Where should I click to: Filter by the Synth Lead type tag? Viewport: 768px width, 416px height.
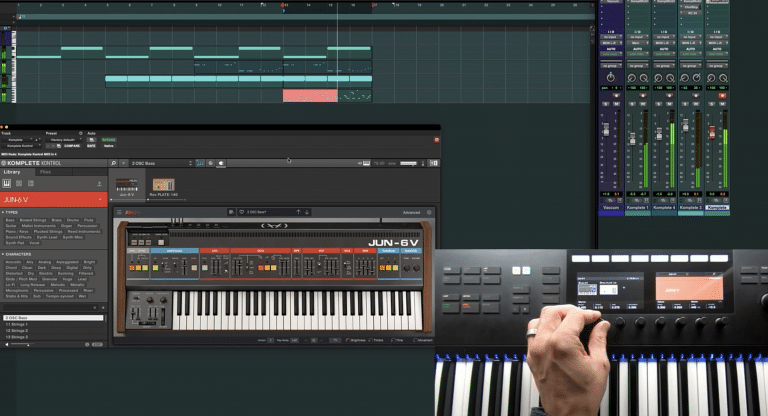tap(47, 237)
